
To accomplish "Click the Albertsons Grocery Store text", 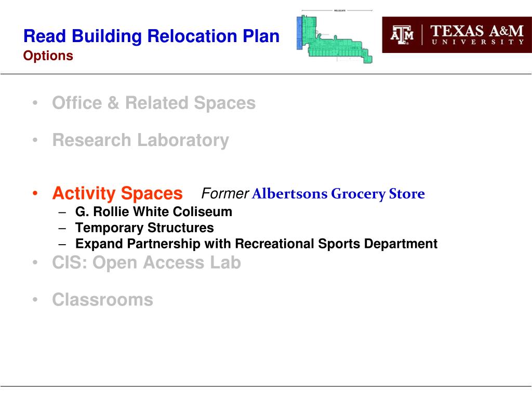I will pos(338,194).
